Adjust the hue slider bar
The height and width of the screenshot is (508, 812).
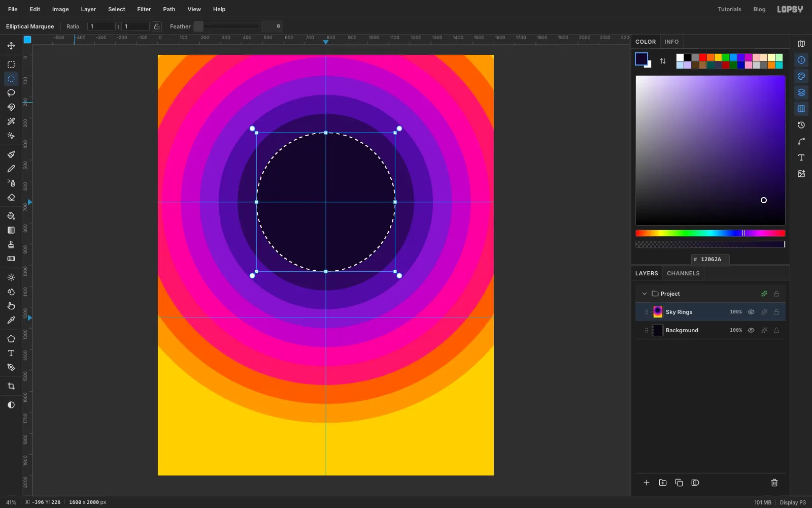pos(710,233)
